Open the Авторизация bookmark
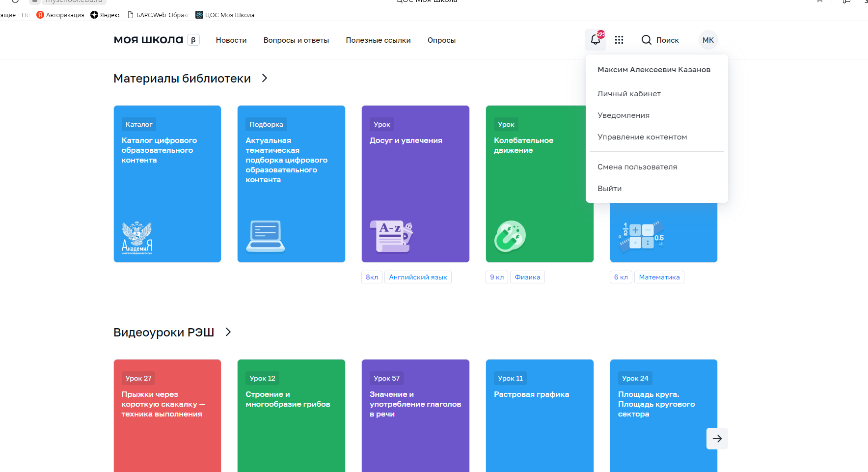Viewport: 868px width, 472px height. point(60,15)
